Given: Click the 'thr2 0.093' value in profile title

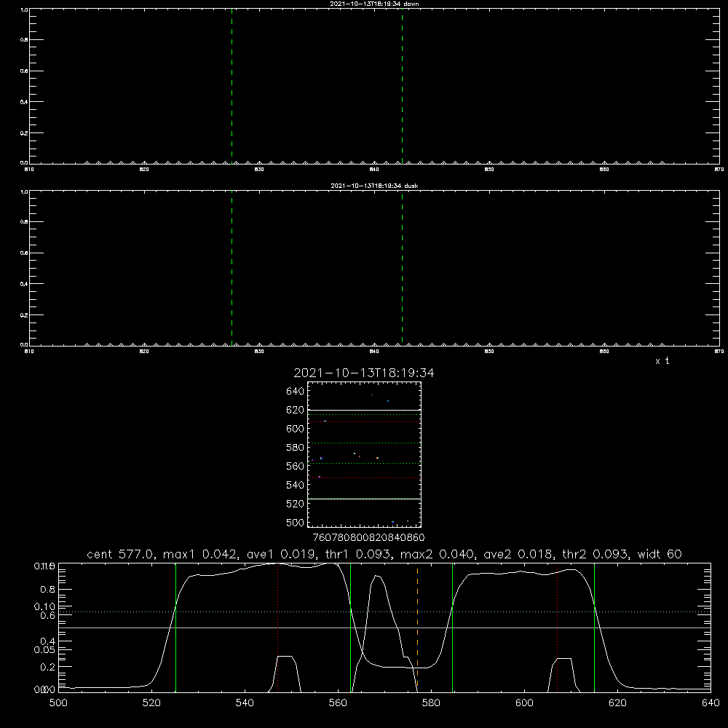Looking at the screenshot, I should (x=595, y=554).
